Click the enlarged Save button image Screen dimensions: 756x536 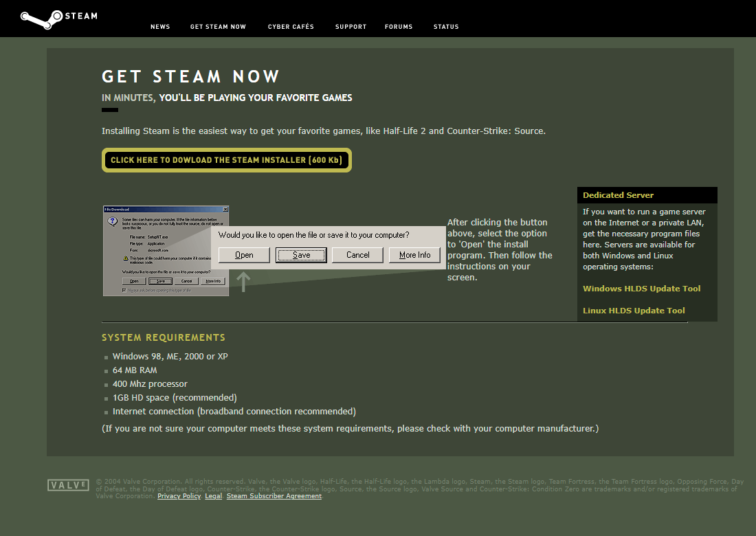tap(301, 255)
